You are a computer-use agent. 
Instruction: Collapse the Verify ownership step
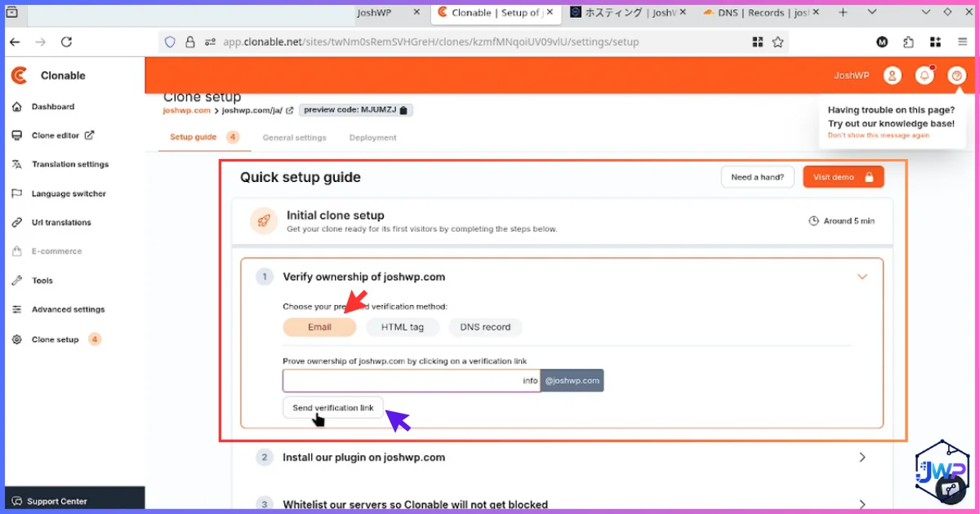point(862,277)
